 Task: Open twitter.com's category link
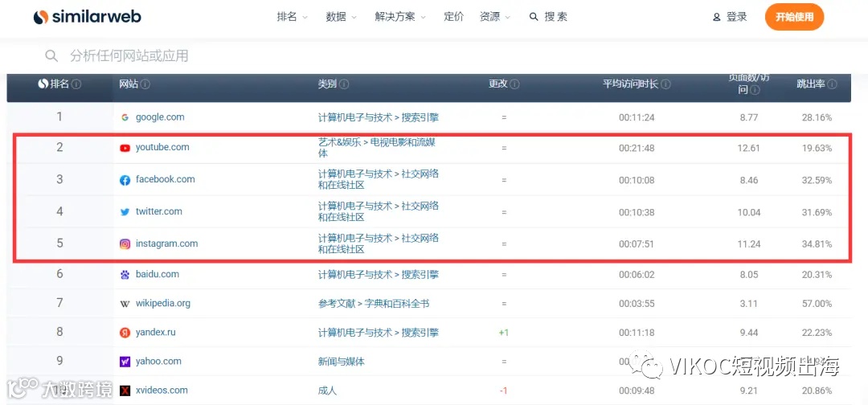click(379, 211)
